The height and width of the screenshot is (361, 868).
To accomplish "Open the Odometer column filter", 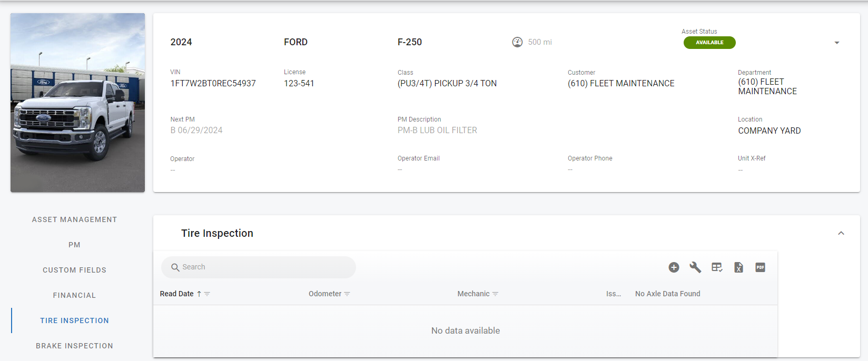I will pyautogui.click(x=347, y=294).
